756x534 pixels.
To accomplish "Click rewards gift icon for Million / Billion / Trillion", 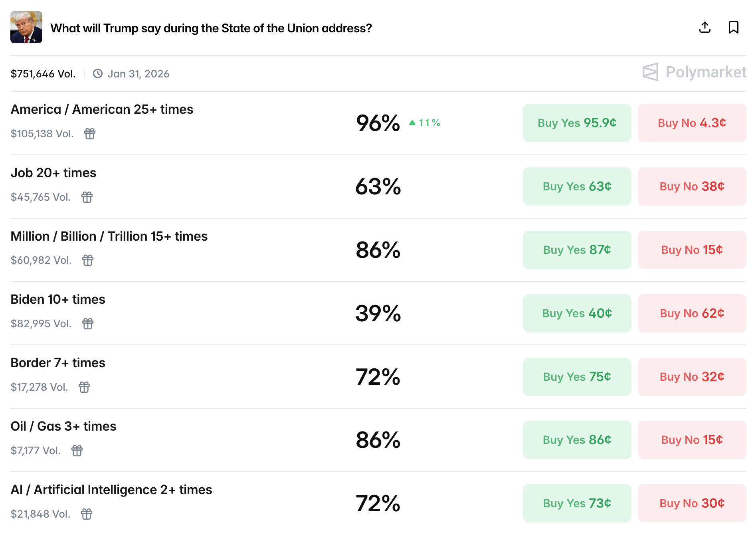I will coord(88,260).
